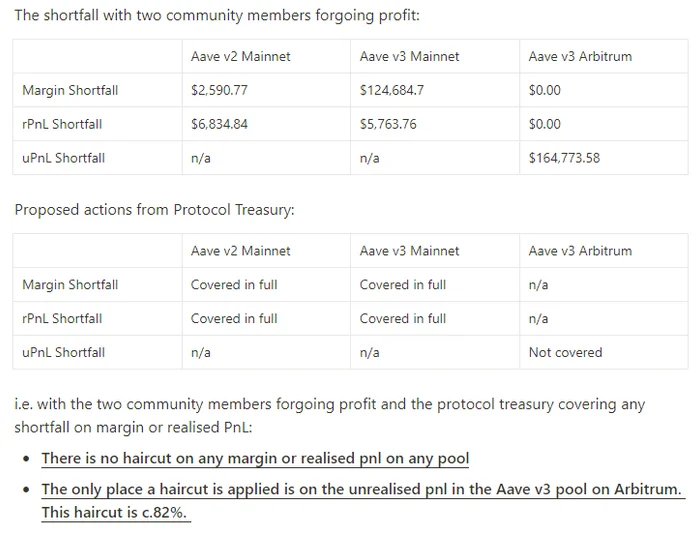Click 'Proposed actions from Protocol Treasury' heading
The image size is (700, 534).
click(x=154, y=210)
